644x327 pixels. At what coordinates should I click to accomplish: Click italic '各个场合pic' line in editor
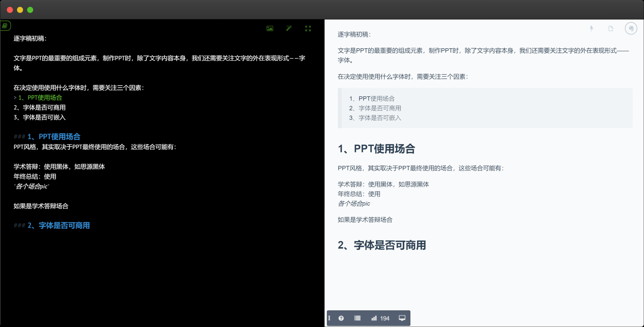coord(32,186)
